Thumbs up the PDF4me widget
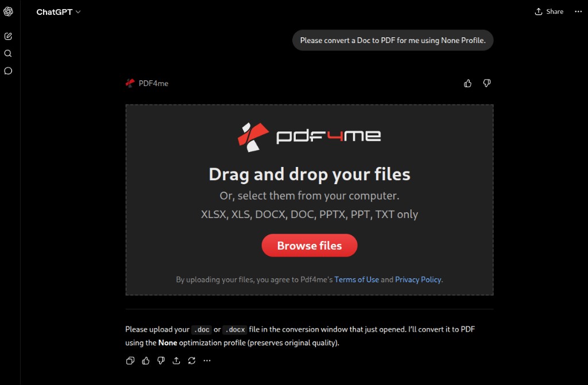This screenshot has height=385, width=588. [467, 83]
